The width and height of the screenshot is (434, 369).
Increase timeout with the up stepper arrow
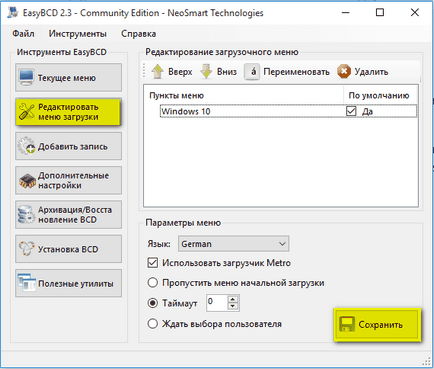pos(233,299)
